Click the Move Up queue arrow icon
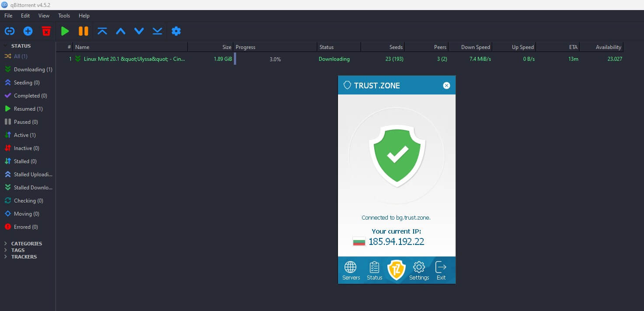Screen dimensions: 644x311 (121, 31)
